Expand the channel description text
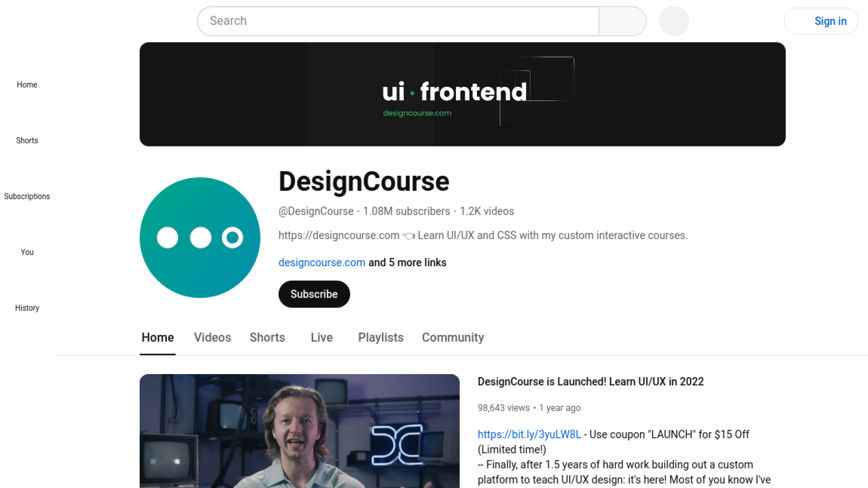The width and height of the screenshot is (868, 488). pos(483,235)
